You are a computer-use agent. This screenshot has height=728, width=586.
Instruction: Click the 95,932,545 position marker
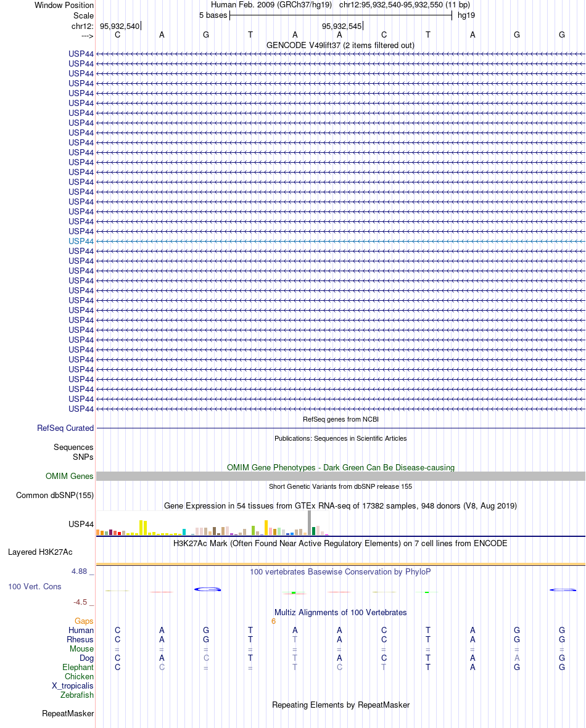pos(342,27)
